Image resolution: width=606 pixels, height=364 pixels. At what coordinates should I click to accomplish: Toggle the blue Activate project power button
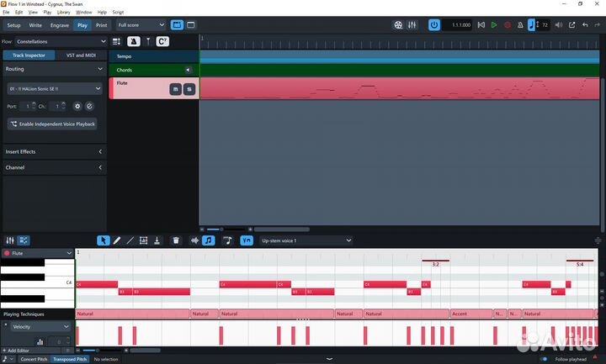[434, 25]
